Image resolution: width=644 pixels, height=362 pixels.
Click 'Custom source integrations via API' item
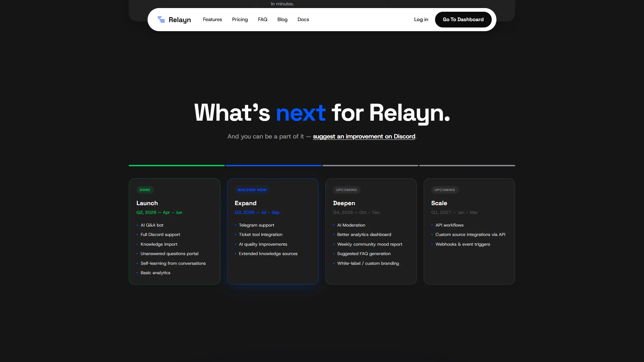[x=470, y=235]
